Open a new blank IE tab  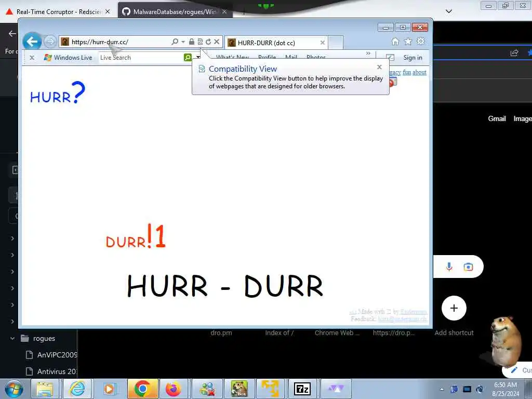[336, 43]
